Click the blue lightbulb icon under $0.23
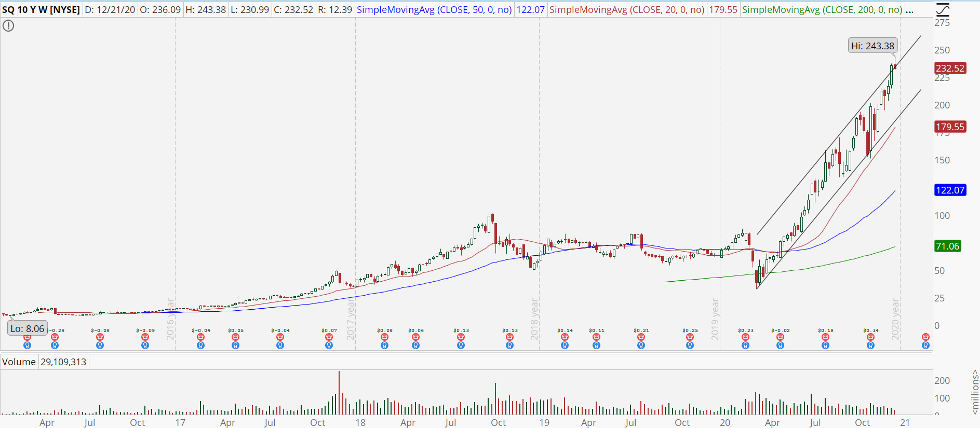 point(745,346)
